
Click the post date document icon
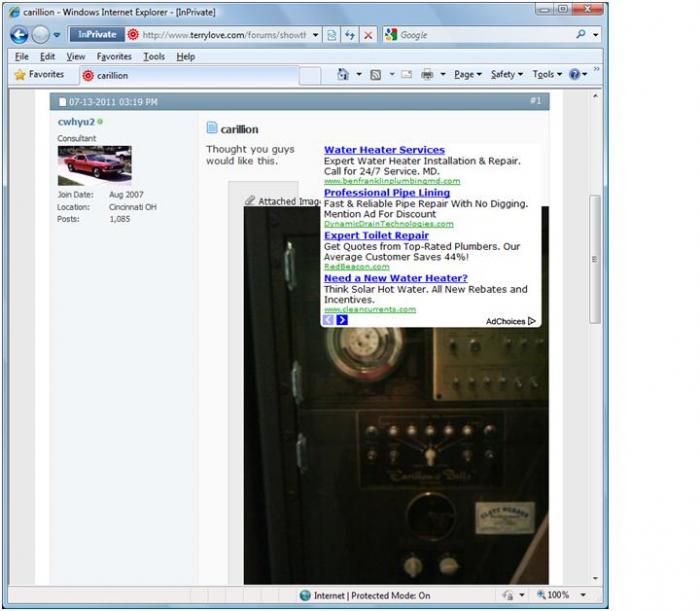[62, 102]
